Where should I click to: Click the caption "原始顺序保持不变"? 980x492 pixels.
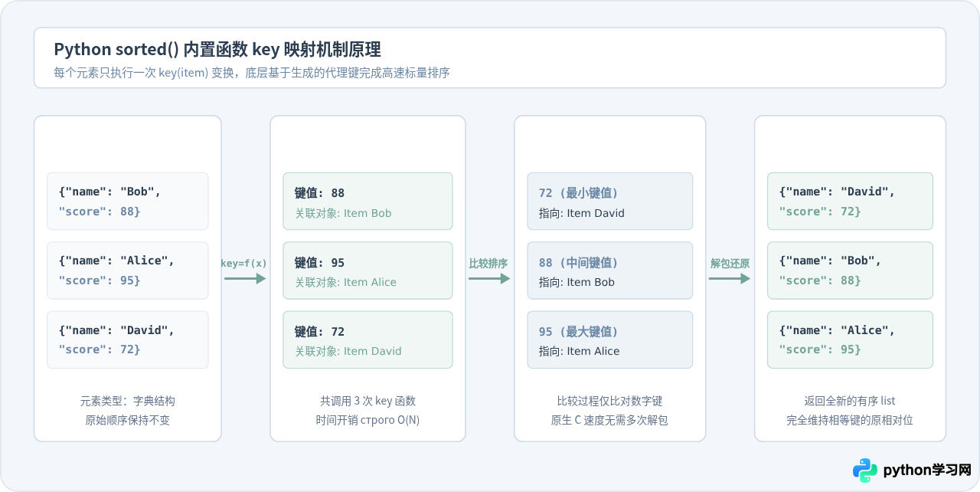tap(128, 421)
